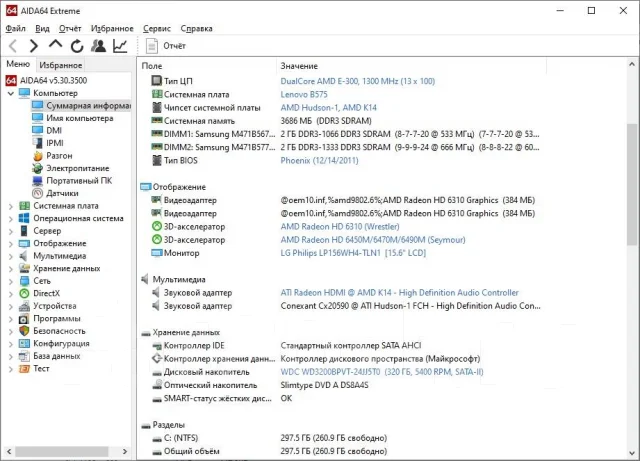Click the Отчёт report page icon
Image resolution: width=640 pixels, height=461 pixels.
pyautogui.click(x=152, y=46)
